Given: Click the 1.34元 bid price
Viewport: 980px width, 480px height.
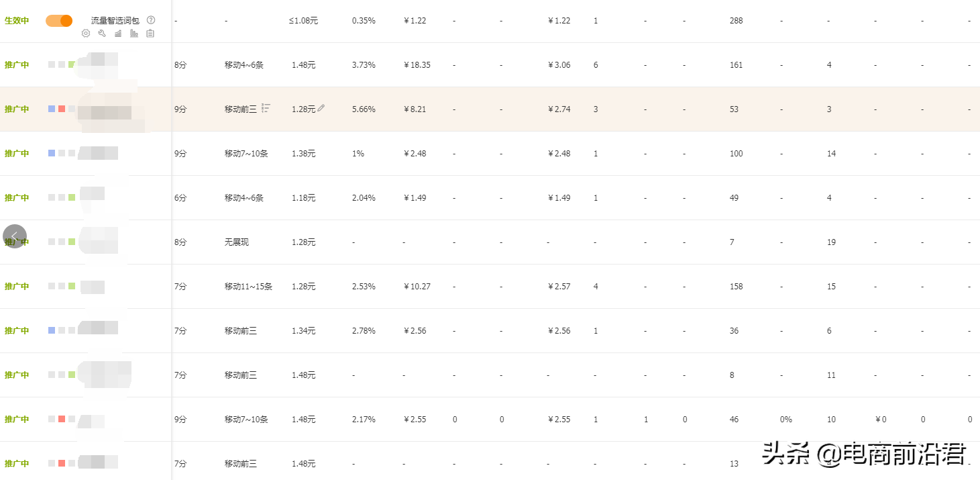Looking at the screenshot, I should pyautogui.click(x=303, y=331).
